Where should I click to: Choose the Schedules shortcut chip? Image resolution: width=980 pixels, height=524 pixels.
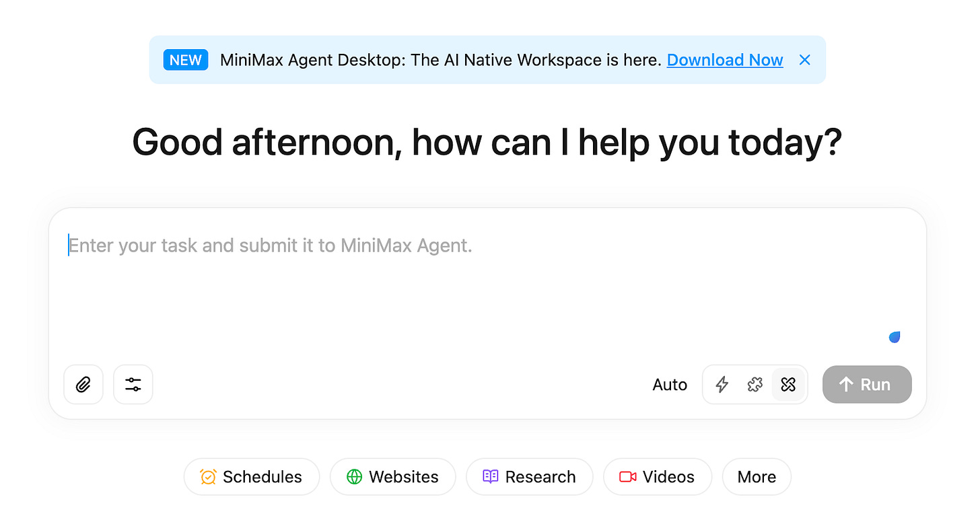(252, 477)
